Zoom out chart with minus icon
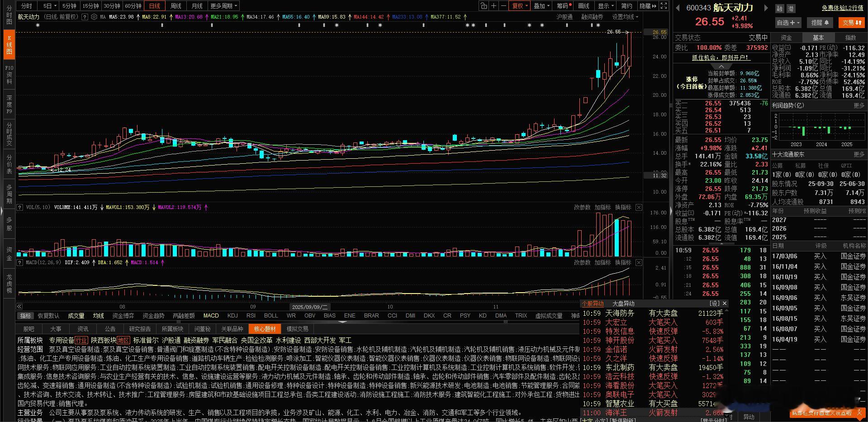This screenshot has height=422, width=868. tap(503, 6)
